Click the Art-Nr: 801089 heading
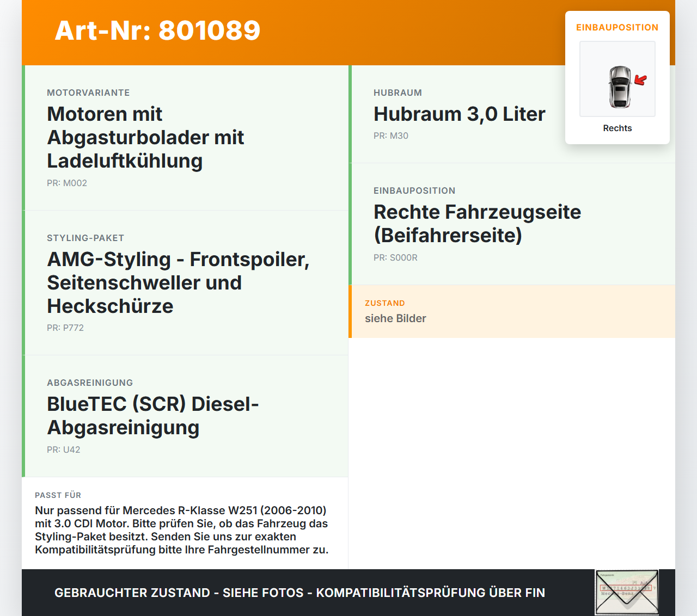697x616 pixels. pyautogui.click(x=158, y=30)
